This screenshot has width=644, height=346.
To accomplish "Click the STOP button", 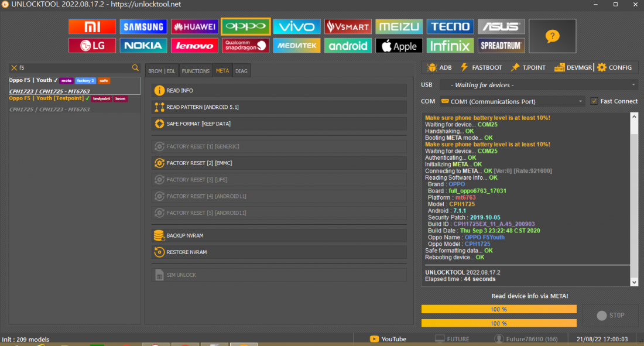I will (611, 315).
